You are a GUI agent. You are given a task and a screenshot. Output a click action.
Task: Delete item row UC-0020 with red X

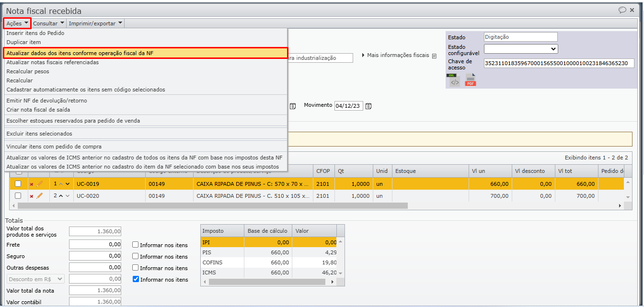click(32, 196)
